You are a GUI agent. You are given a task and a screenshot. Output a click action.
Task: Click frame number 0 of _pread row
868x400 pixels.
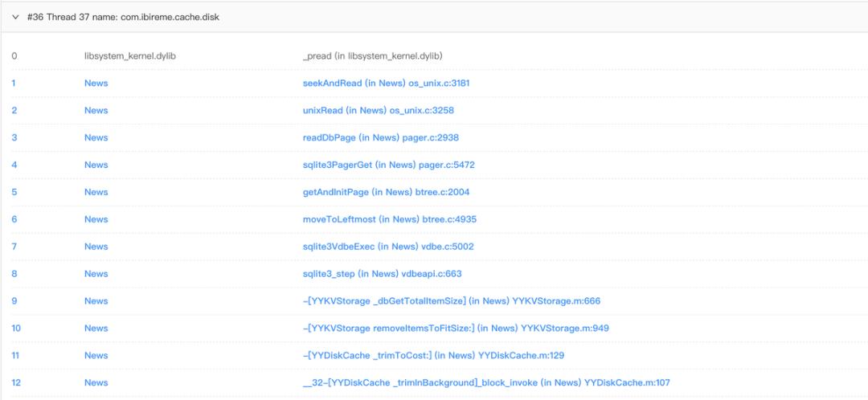click(14, 56)
